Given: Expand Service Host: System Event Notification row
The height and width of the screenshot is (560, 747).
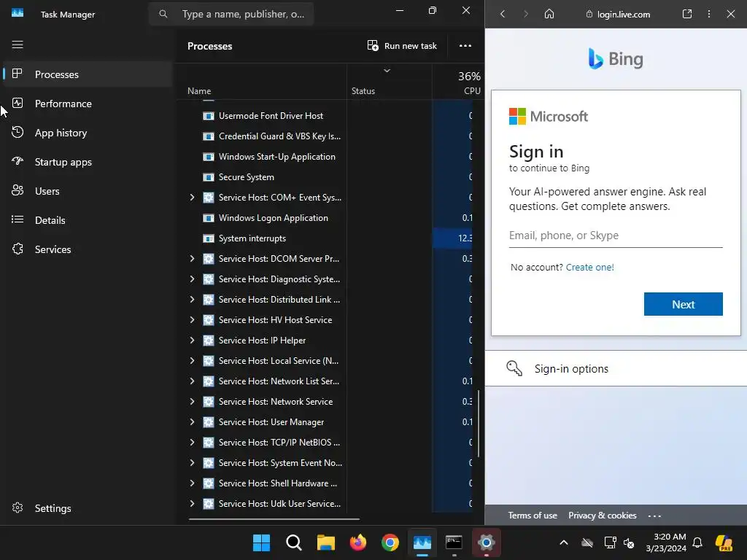Looking at the screenshot, I should coord(192,463).
